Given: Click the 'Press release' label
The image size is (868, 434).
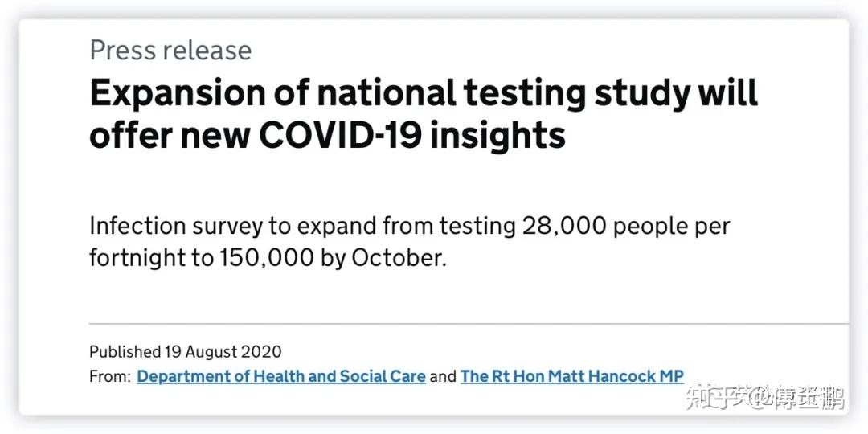Looking at the screenshot, I should coord(170,51).
